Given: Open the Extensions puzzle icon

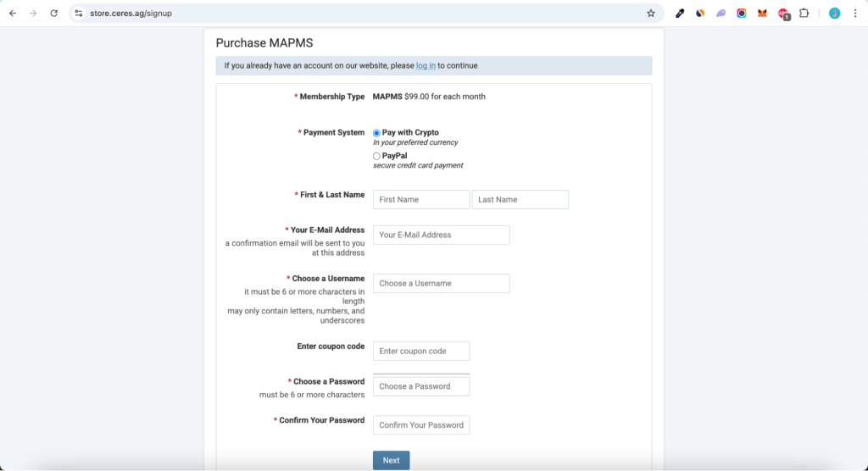Looking at the screenshot, I should point(804,14).
